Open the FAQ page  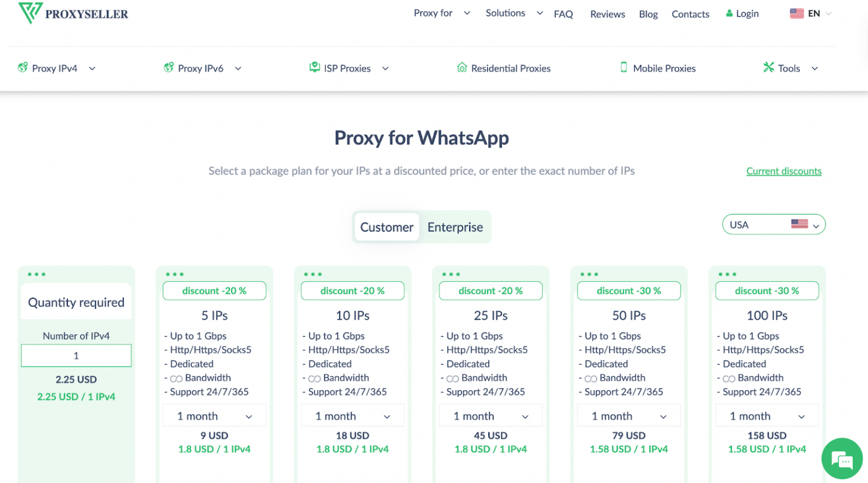click(563, 14)
